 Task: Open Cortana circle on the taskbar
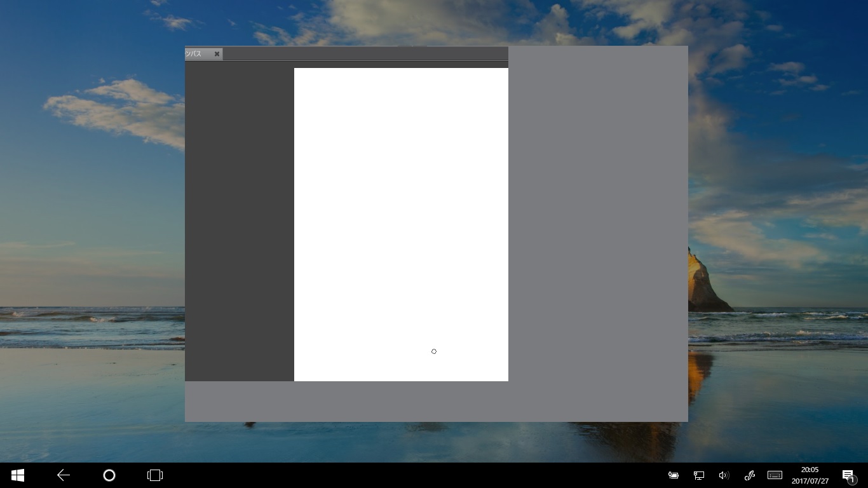pyautogui.click(x=109, y=475)
